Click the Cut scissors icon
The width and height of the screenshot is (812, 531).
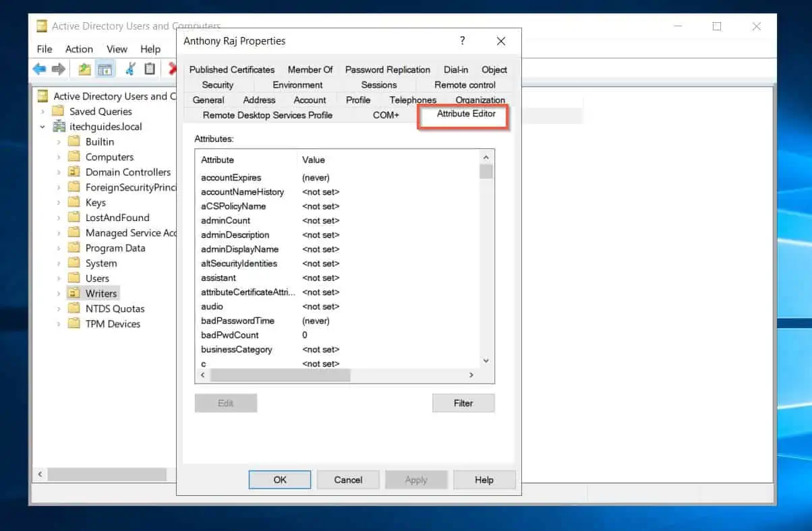click(x=131, y=69)
